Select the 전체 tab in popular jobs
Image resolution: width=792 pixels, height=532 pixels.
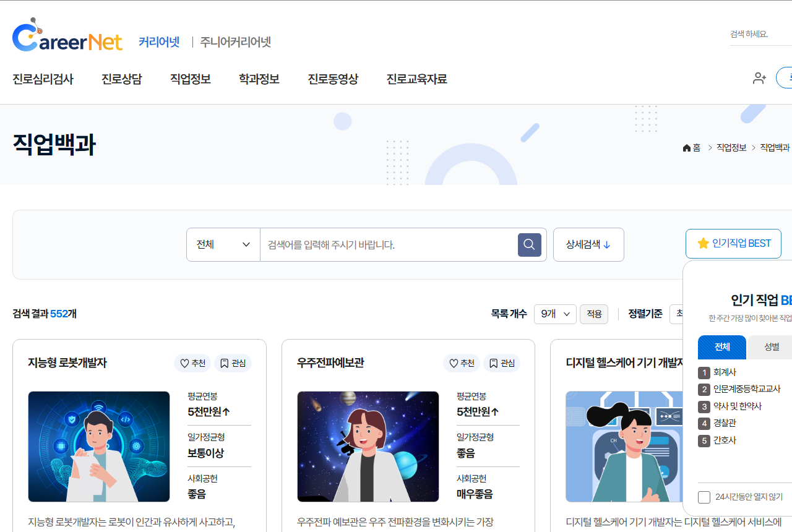(722, 347)
